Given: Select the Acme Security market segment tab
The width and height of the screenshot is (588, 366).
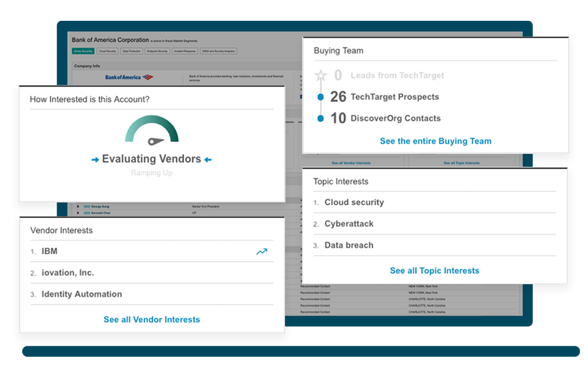Looking at the screenshot, I should coord(83,51).
